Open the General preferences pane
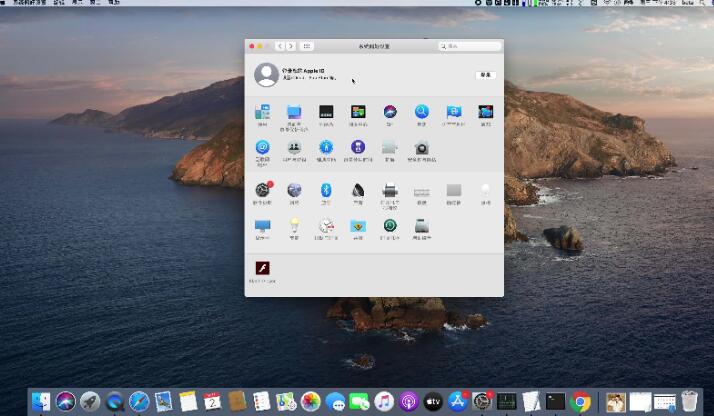714x418 pixels. click(262, 112)
